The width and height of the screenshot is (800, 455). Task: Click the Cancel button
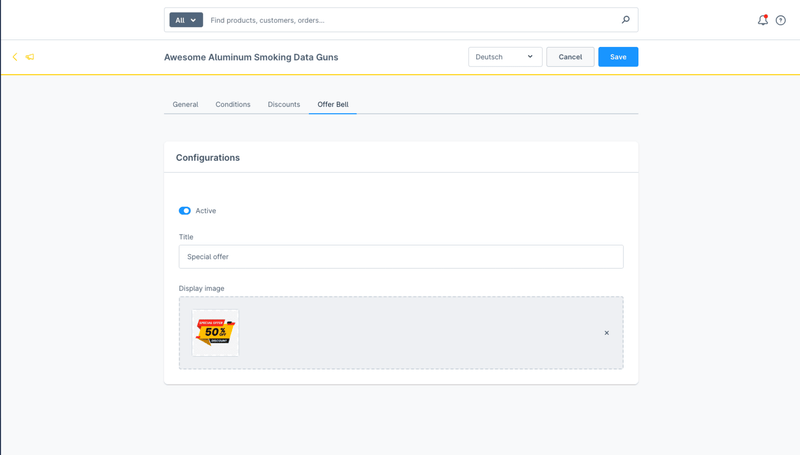(570, 57)
